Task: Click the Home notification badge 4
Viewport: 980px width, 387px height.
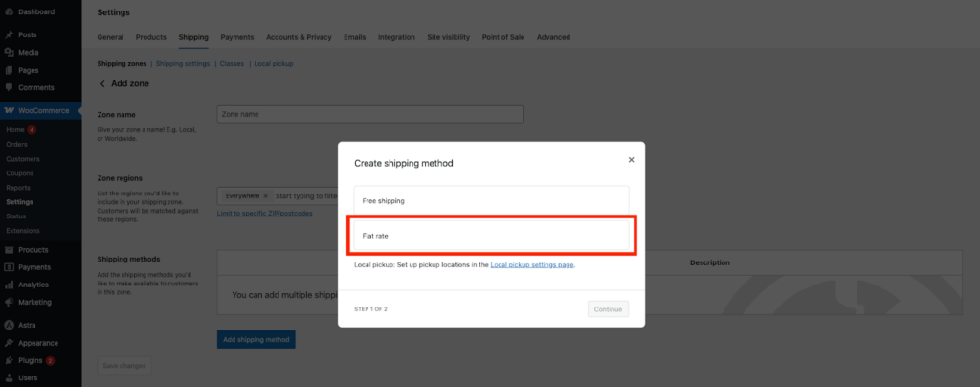Action: 32,130
